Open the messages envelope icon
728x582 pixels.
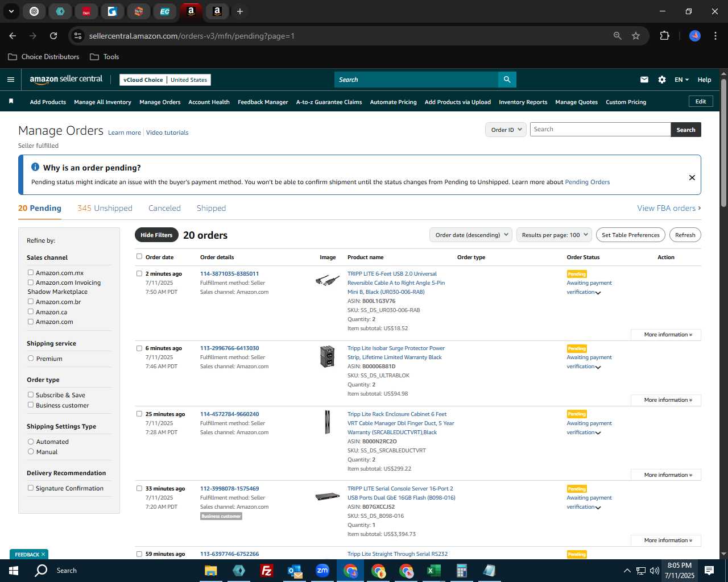click(x=644, y=80)
